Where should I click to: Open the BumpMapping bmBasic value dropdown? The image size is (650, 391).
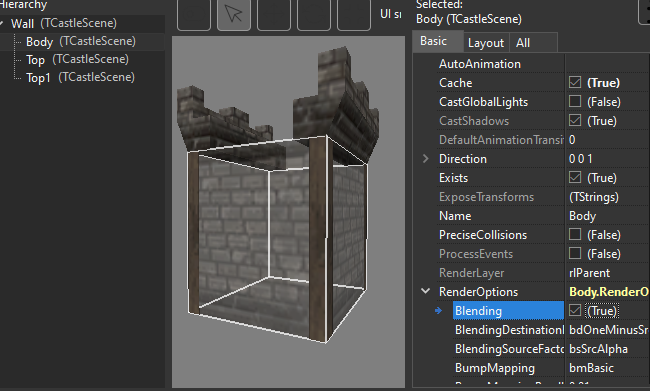[607, 368]
